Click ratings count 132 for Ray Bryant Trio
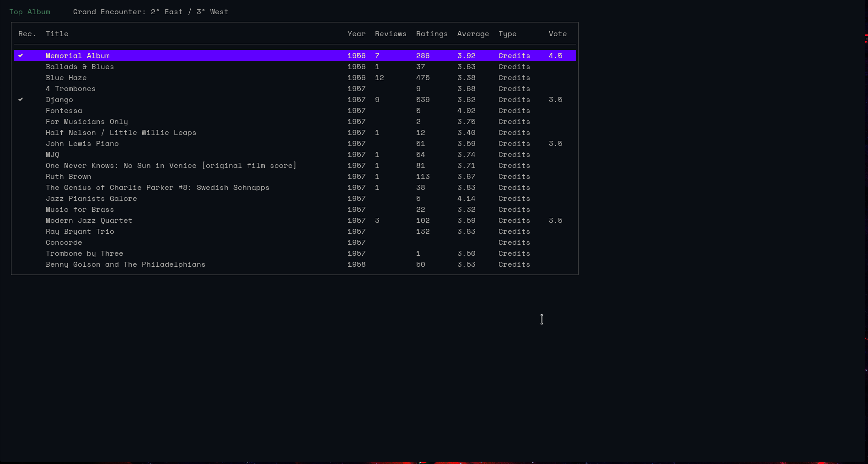This screenshot has width=868, height=464. click(423, 232)
